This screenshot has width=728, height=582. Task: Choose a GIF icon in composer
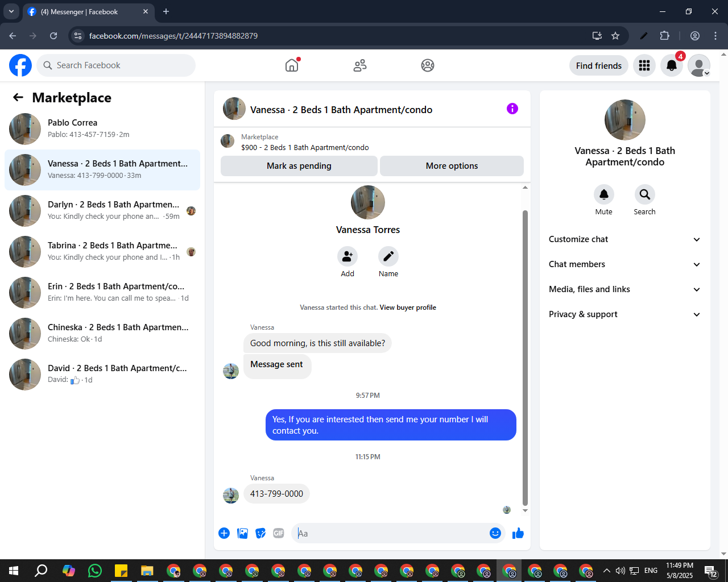pos(279,533)
